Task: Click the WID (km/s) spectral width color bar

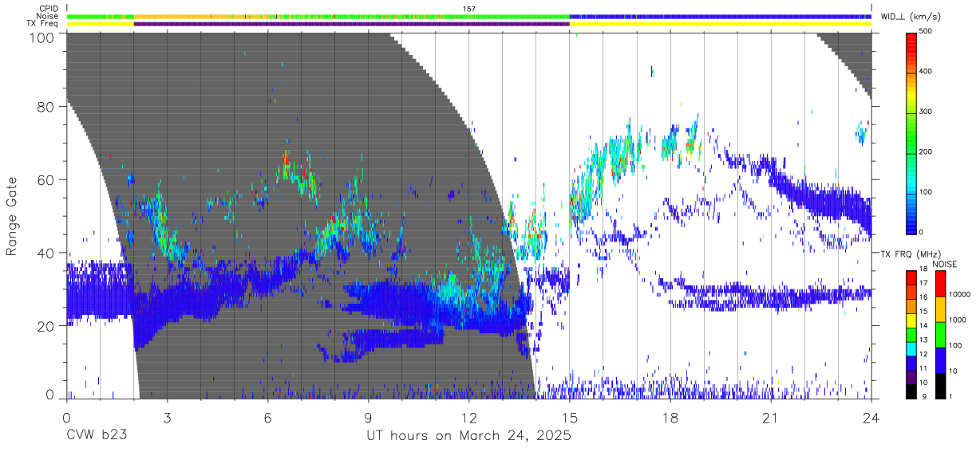Action: click(911, 132)
